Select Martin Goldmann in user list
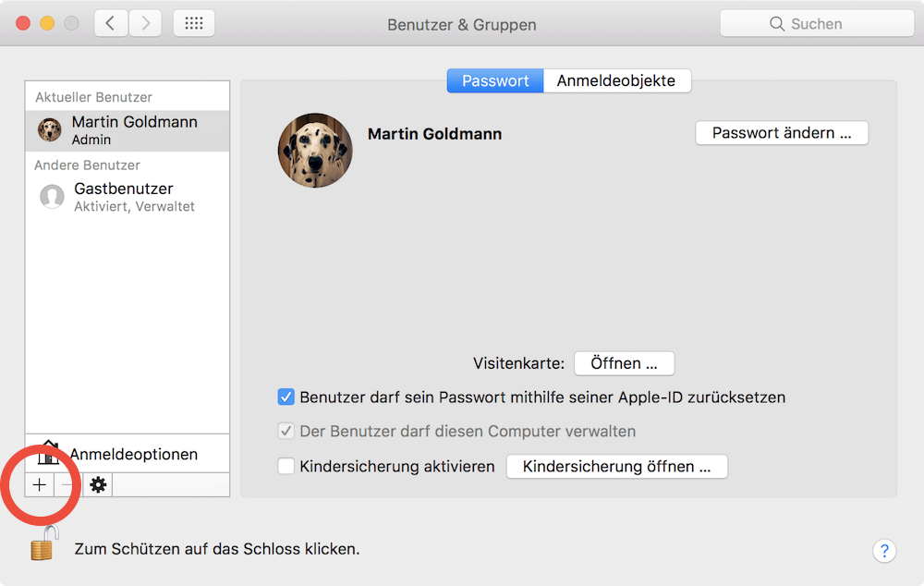This screenshot has height=586, width=924. pos(128,130)
